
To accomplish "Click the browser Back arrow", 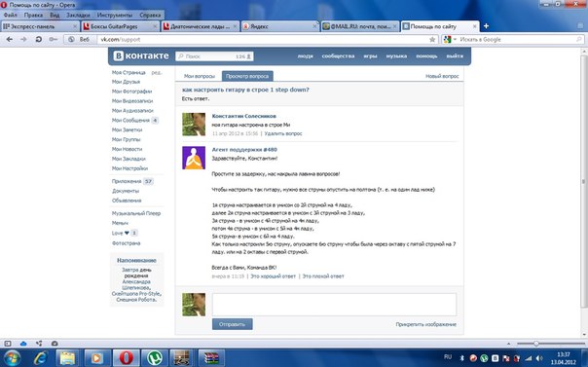I will (10, 39).
